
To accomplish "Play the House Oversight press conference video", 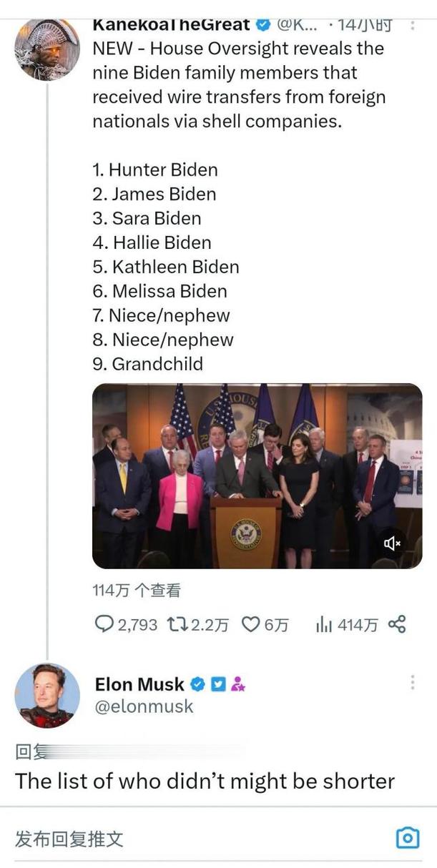I will pyautogui.click(x=257, y=475).
